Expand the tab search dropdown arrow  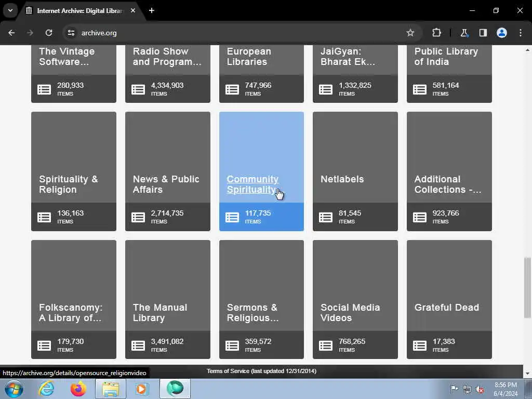coord(10,10)
